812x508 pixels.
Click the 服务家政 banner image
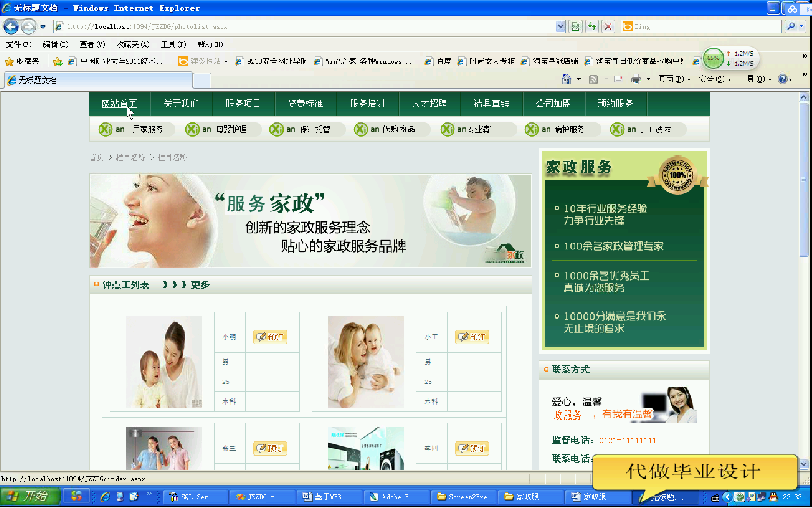(311, 221)
